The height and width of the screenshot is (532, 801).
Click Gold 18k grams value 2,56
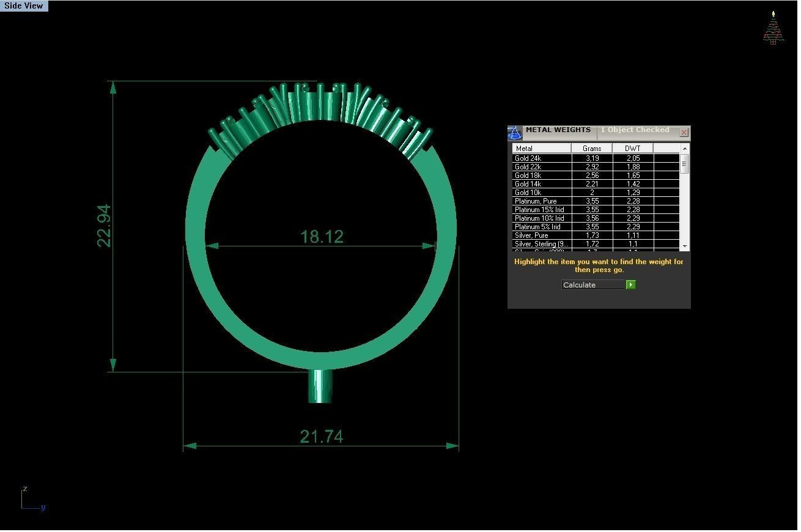592,175
